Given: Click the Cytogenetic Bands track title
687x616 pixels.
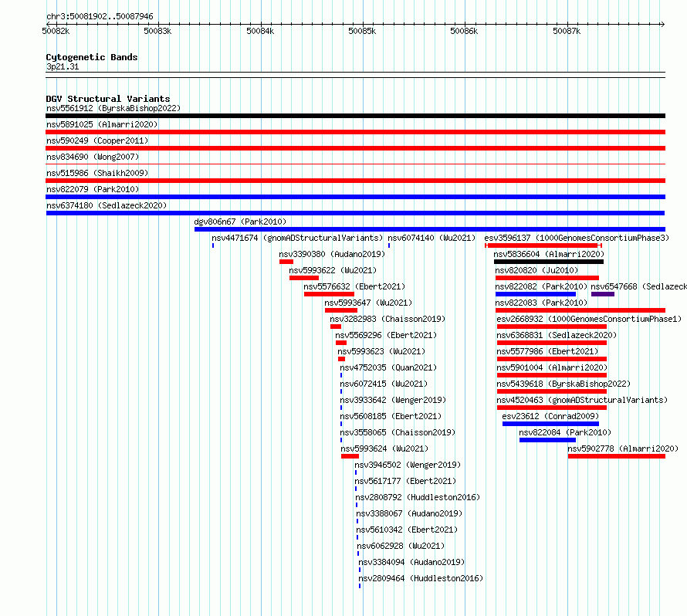Looking at the screenshot, I should [x=92, y=57].
